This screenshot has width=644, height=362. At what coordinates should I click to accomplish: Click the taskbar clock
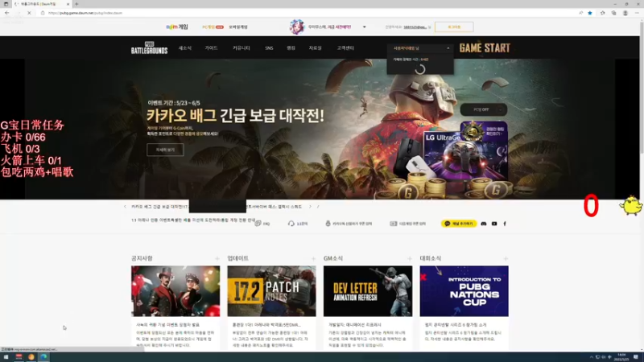point(621,356)
